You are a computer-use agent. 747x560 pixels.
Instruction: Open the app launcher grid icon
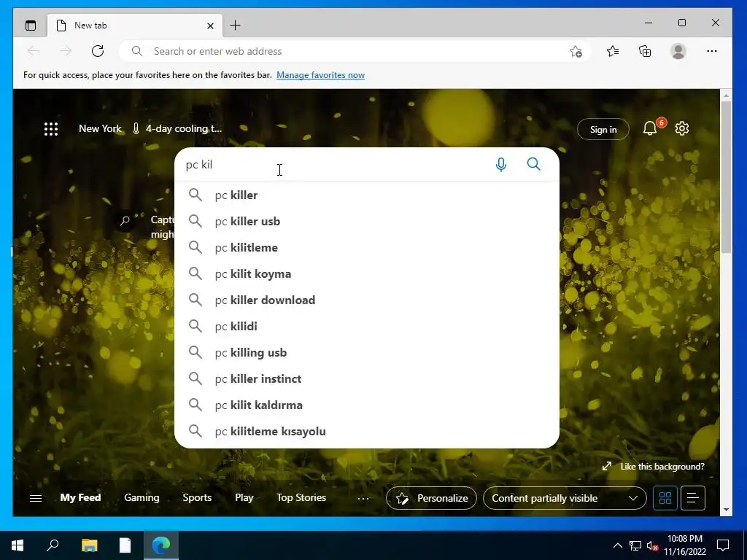pyautogui.click(x=51, y=129)
